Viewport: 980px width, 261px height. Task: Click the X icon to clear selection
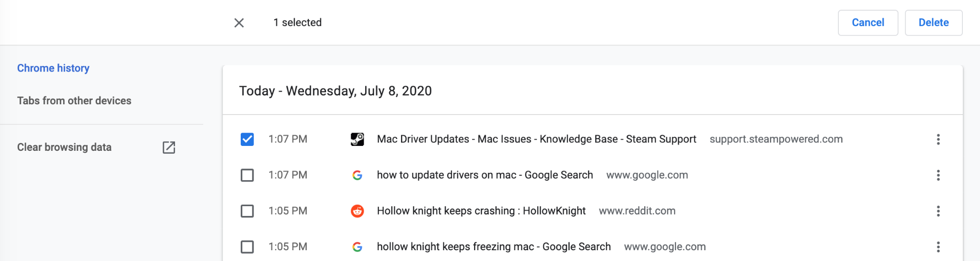click(x=239, y=23)
